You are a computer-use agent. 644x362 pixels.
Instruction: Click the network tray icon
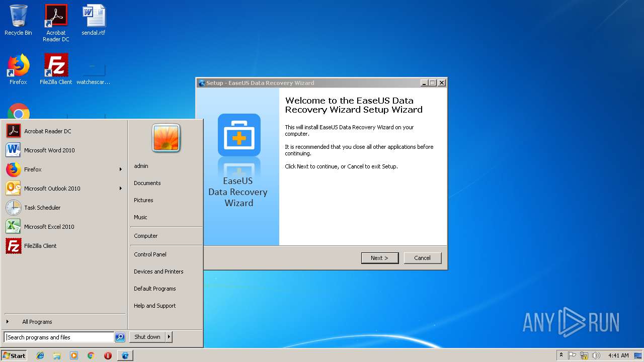pos(584,355)
